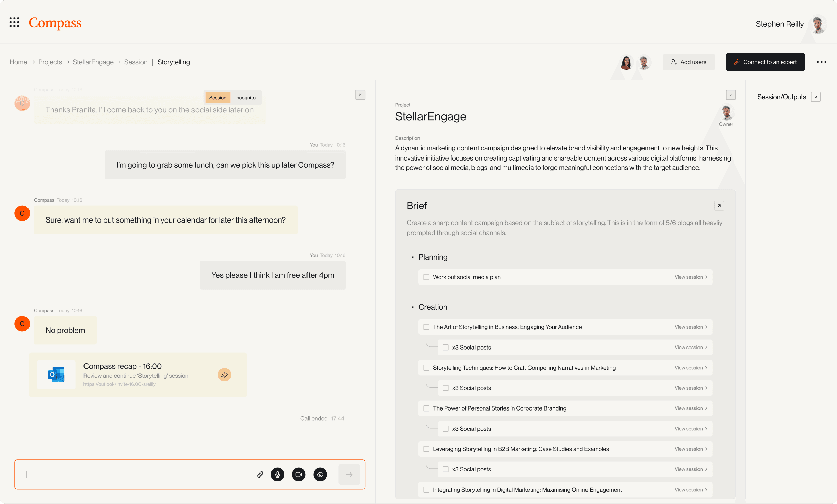Attach a file with the paperclip icon
This screenshot has width=837, height=504.
point(260,475)
